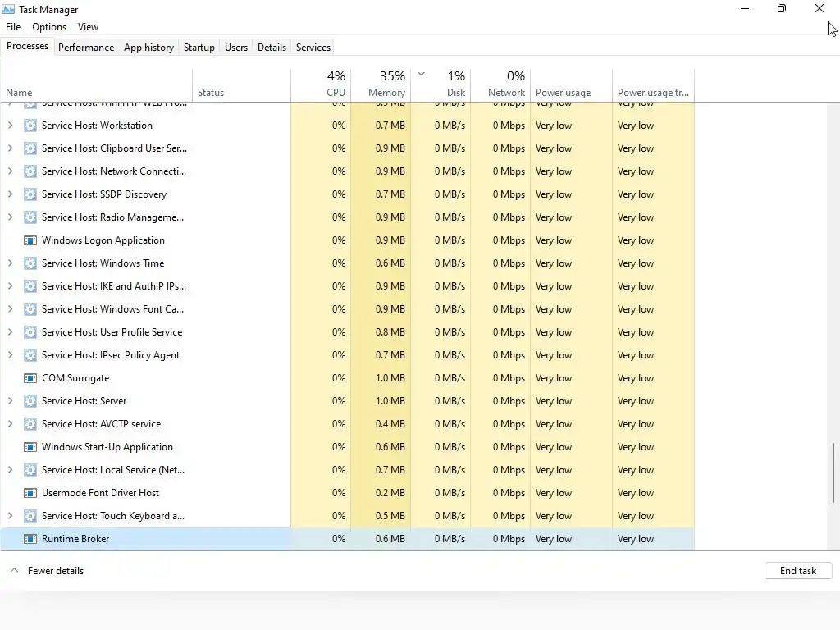Sort processes by Memory usage column
The image size is (840, 630).
[x=381, y=85]
